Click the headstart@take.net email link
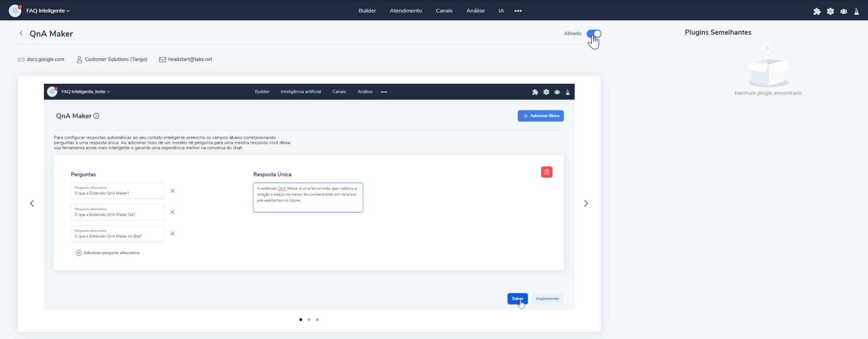868x339 pixels. point(190,60)
